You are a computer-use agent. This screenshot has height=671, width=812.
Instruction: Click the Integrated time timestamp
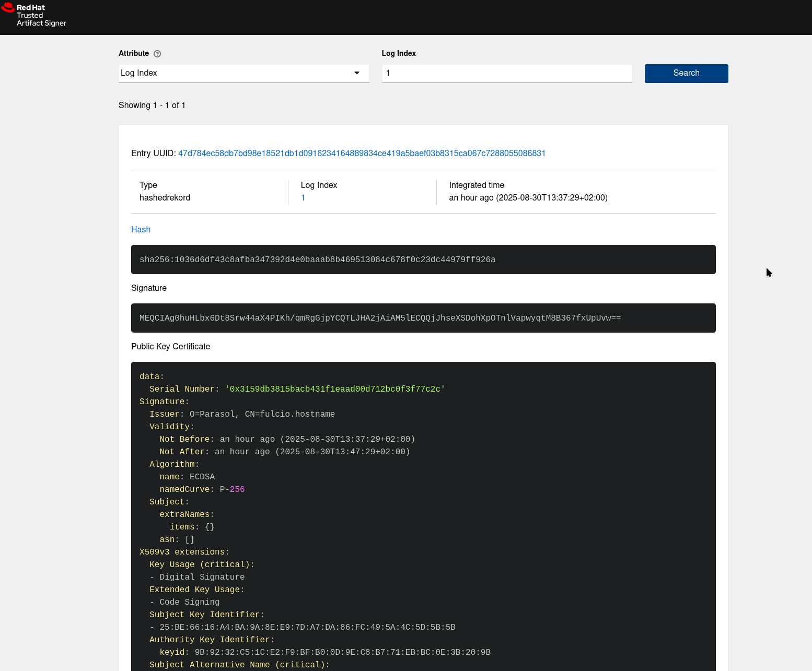point(528,198)
